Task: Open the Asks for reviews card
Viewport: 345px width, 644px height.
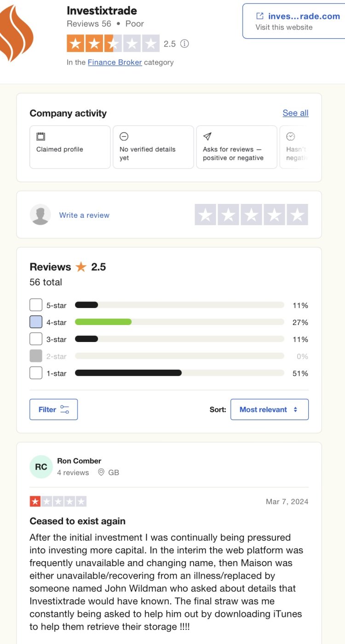Action: tap(236, 147)
